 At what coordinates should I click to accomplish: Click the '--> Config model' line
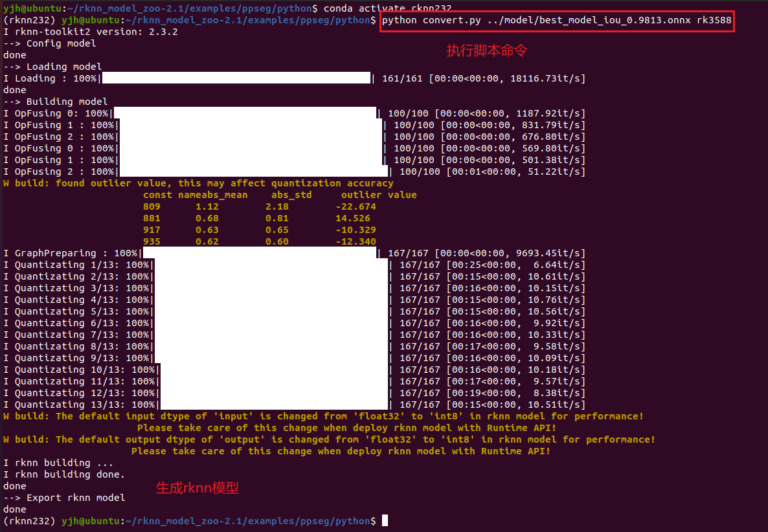[49, 43]
